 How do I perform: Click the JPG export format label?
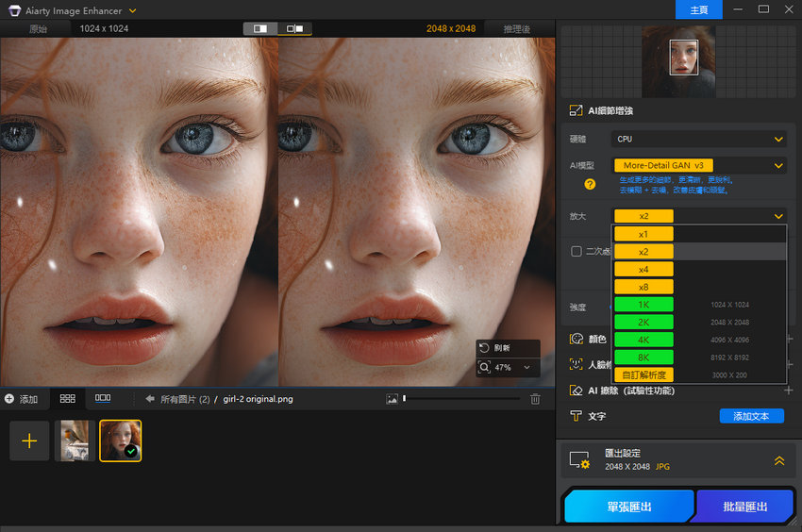coord(662,467)
